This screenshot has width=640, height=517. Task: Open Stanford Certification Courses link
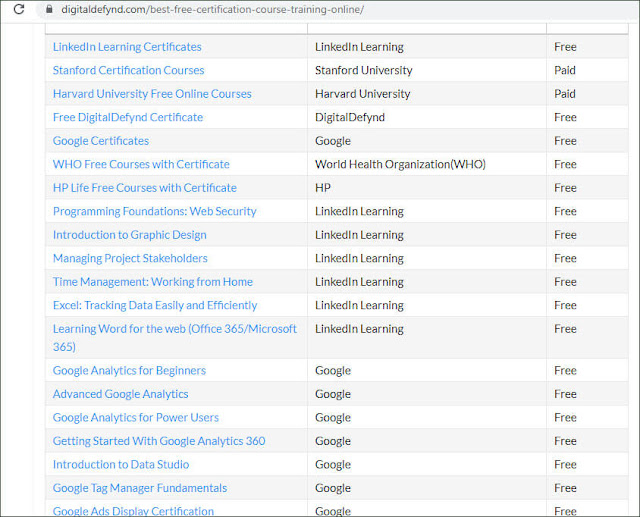click(128, 70)
